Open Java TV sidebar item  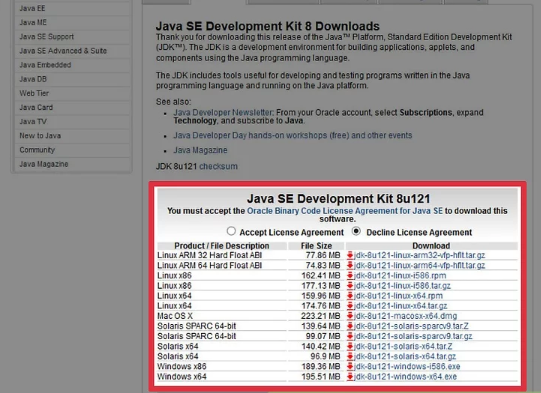(33, 121)
